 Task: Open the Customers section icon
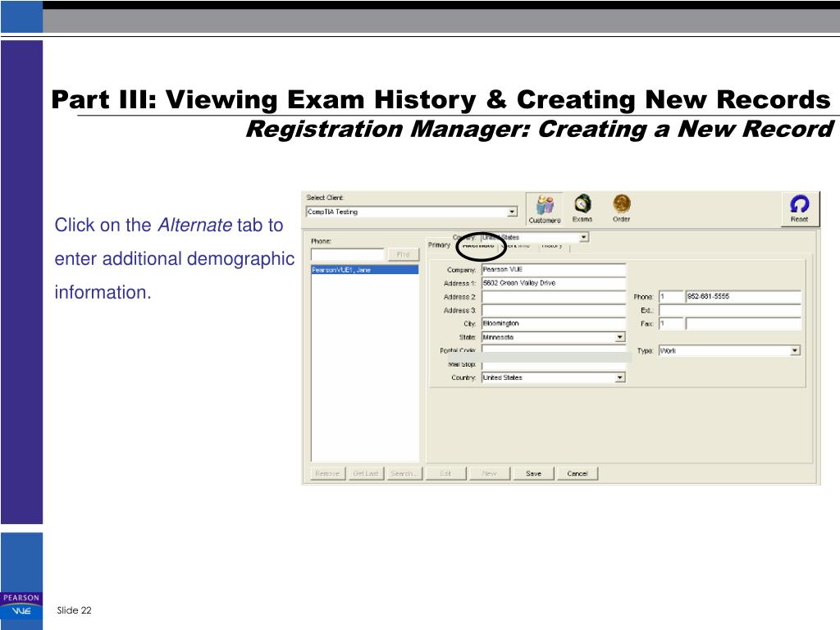click(x=545, y=209)
